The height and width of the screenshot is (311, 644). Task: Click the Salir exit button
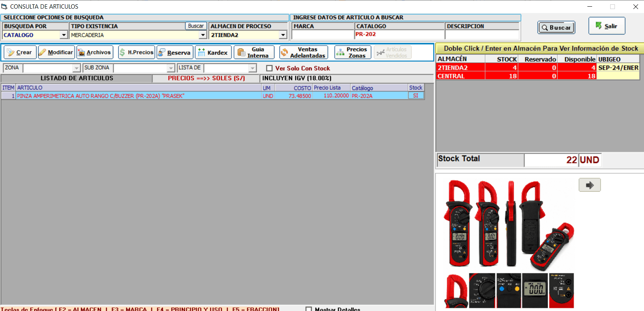607,26
